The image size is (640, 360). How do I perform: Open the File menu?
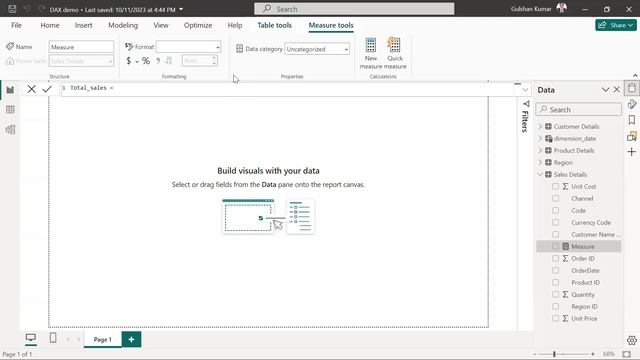click(x=16, y=25)
